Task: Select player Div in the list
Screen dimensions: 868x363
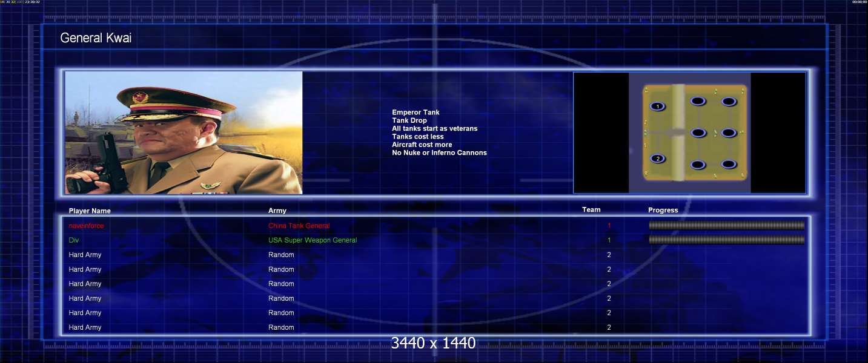Action: click(74, 240)
